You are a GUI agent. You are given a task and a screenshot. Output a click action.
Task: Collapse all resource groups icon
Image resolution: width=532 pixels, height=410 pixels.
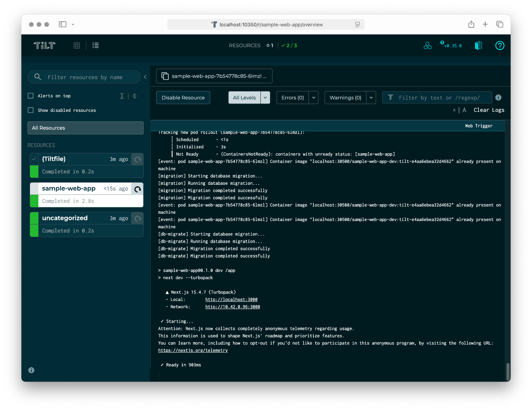[135, 96]
